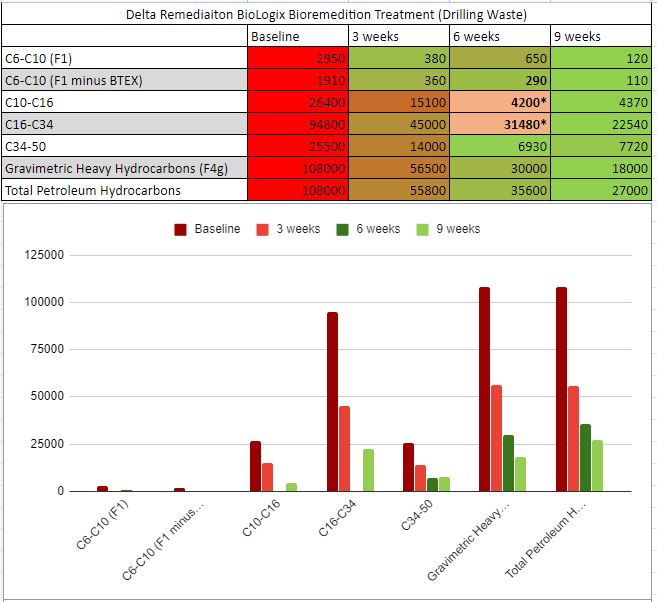Click 'Total Petroleum Hydrocarbons' row label
This screenshot has height=602, width=657.
[x=124, y=190]
